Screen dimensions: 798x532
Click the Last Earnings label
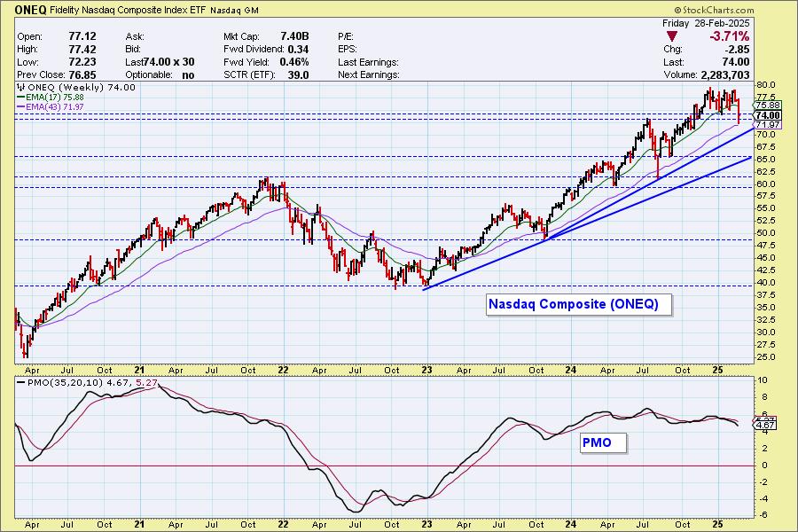[368, 62]
